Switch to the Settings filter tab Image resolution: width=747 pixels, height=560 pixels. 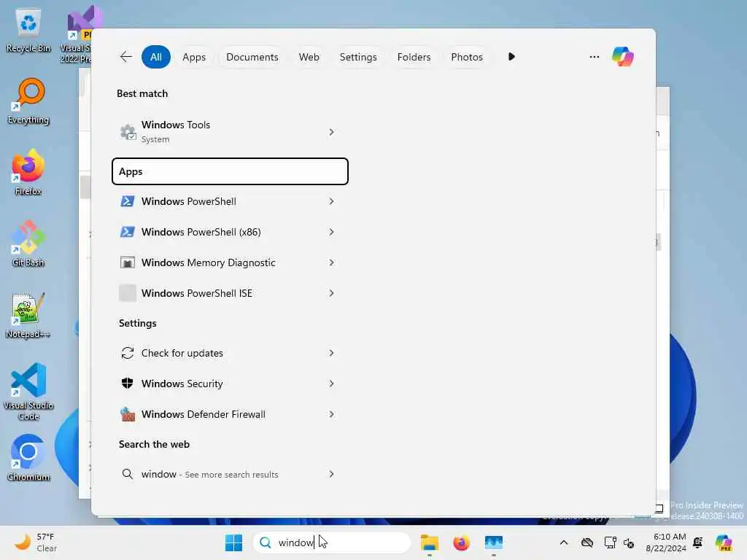pyautogui.click(x=357, y=57)
